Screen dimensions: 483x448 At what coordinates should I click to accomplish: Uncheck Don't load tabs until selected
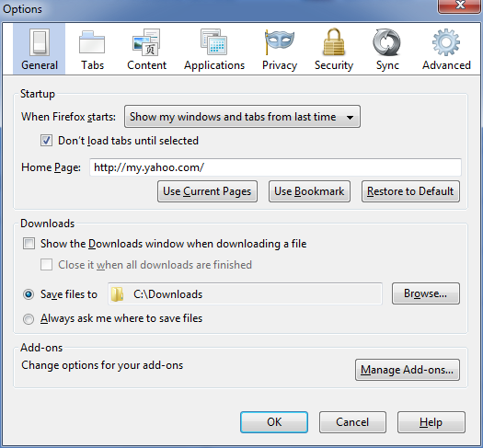pyautogui.click(x=46, y=141)
